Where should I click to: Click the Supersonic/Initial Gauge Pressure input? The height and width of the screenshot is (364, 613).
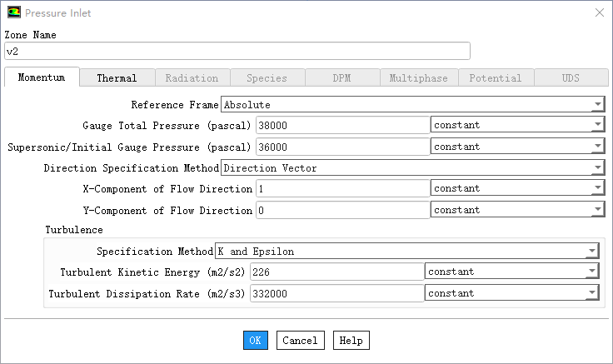(x=342, y=147)
